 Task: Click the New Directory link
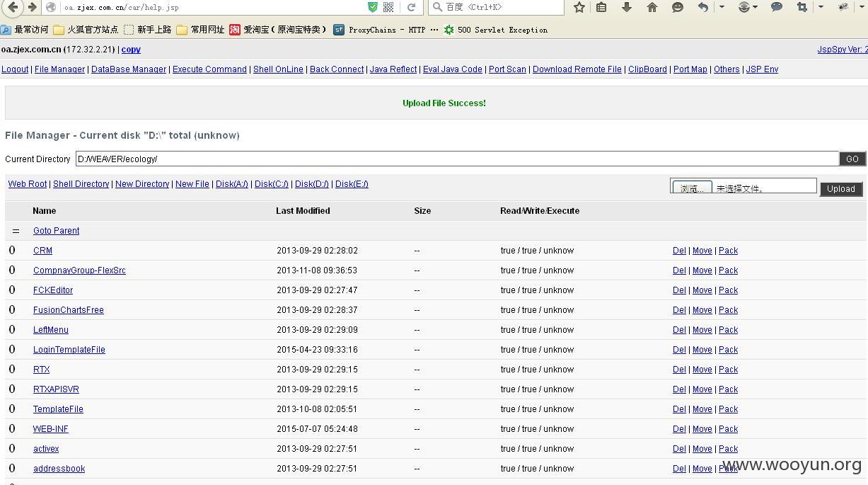142,184
